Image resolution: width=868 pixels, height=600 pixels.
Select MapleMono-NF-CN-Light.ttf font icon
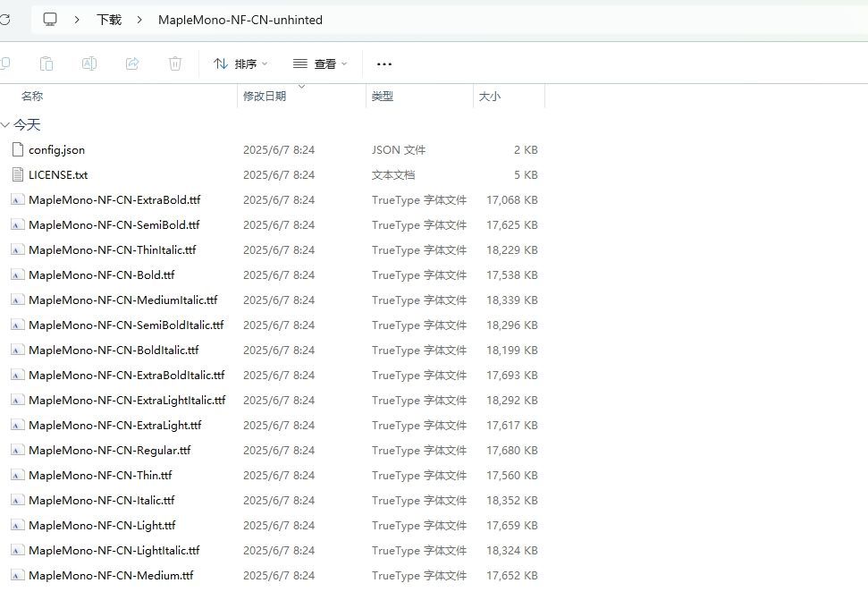pos(18,525)
